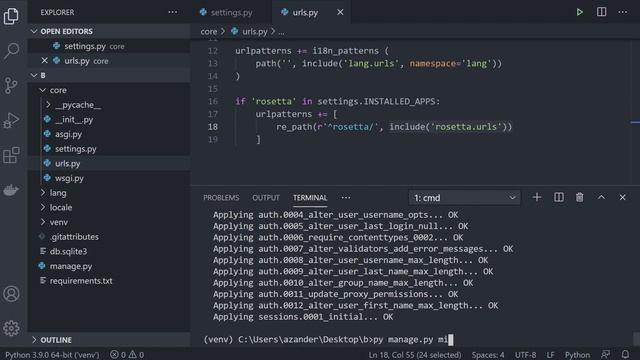Split the editor right

click(x=601, y=12)
